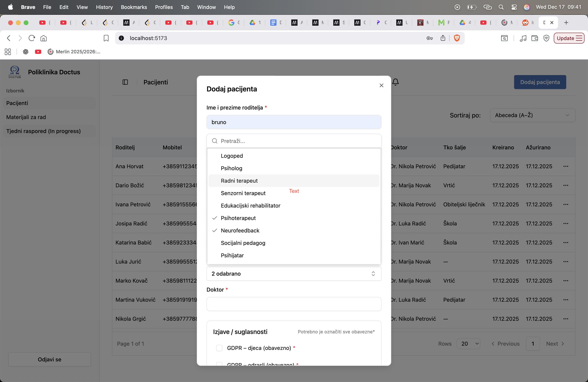Open the 2 odabrano selection dropdown

[x=294, y=273]
